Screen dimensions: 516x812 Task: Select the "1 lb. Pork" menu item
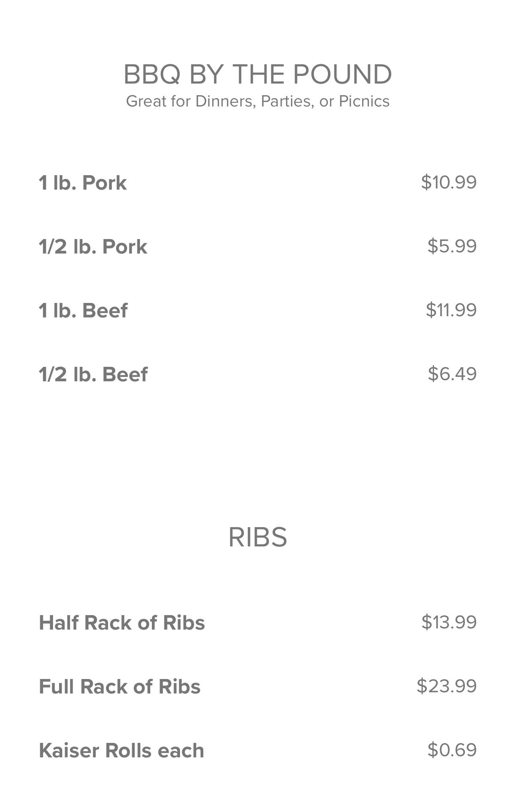(x=83, y=183)
